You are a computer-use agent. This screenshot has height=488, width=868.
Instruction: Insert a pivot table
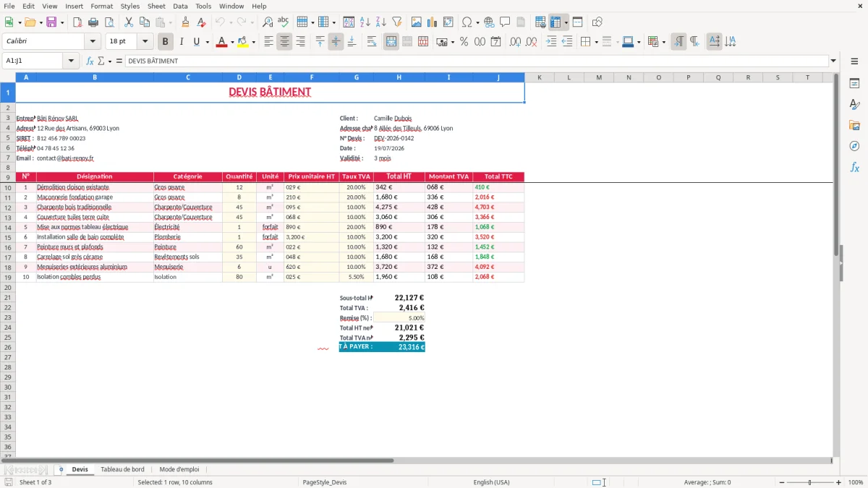pos(448,22)
